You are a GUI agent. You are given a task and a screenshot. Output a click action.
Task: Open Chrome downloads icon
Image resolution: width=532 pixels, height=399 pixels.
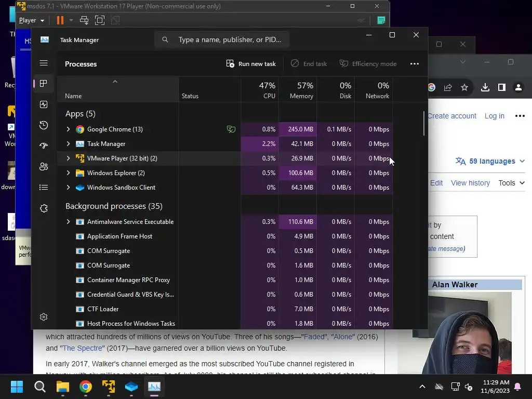[x=485, y=87]
